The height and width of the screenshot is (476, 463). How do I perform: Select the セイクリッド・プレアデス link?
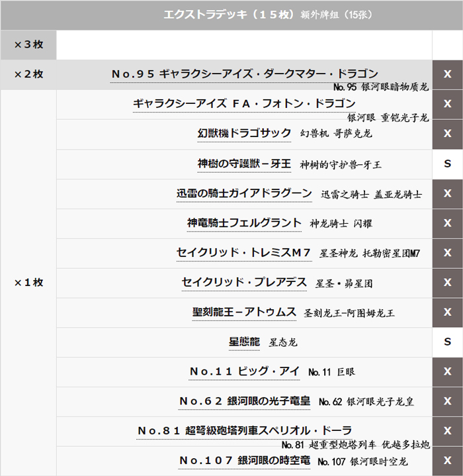point(244,282)
